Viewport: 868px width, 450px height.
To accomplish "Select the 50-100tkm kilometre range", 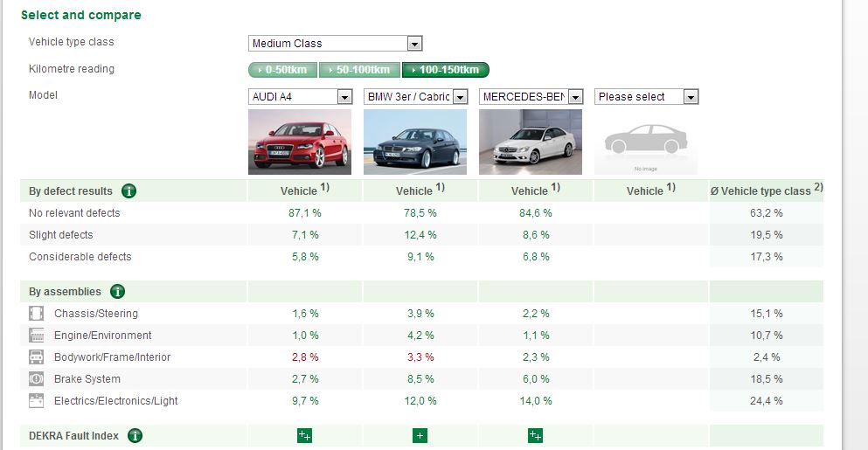I will 358,70.
